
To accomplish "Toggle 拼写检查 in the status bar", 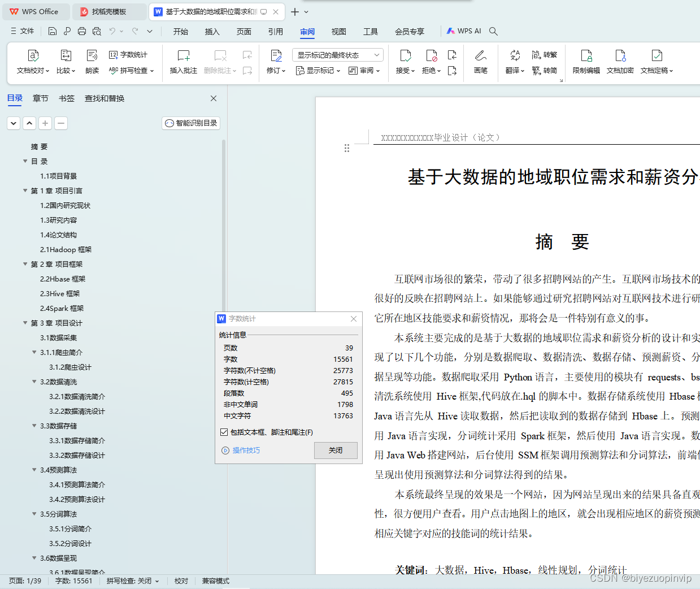I will 132,581.
